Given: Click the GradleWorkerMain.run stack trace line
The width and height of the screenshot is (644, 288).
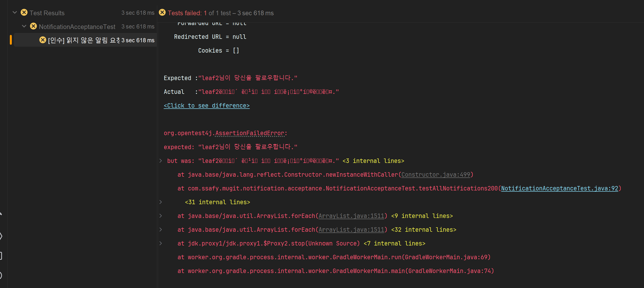Looking at the screenshot, I should (x=334, y=257).
